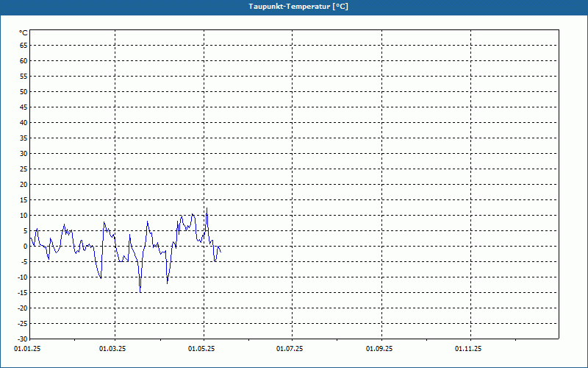Click the 15 axis label
Viewport: 588px width, 368px height.
[24, 199]
